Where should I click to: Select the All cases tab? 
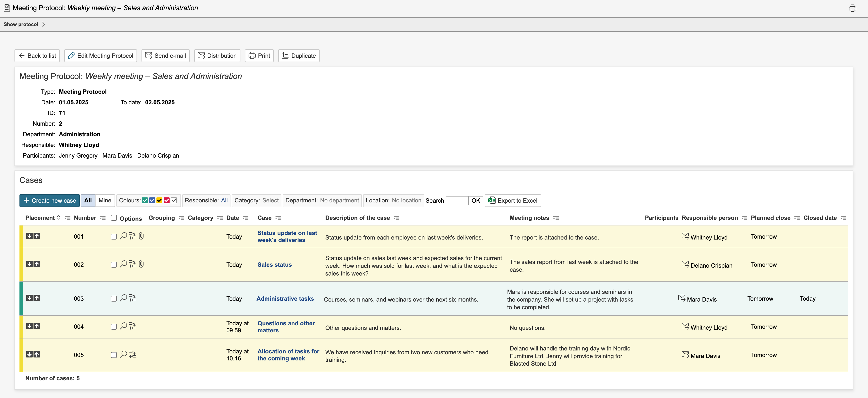[88, 201]
